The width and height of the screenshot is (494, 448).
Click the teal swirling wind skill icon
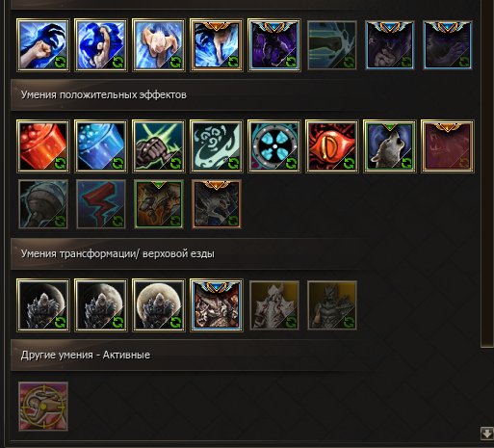click(217, 146)
